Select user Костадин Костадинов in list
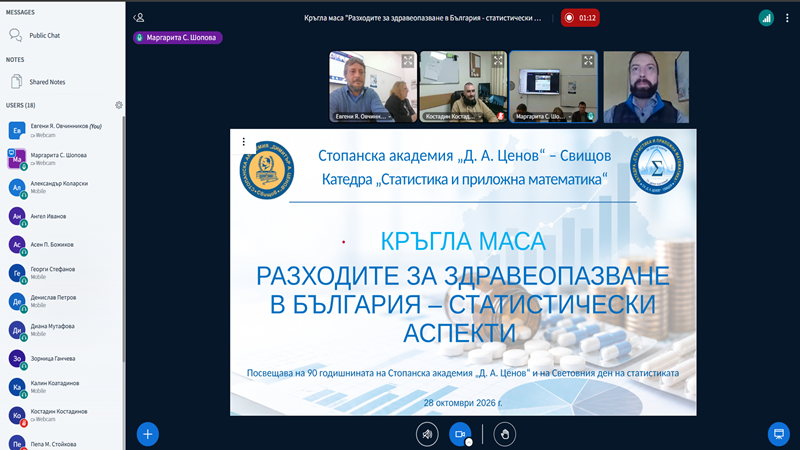The image size is (800, 450). coord(62,415)
